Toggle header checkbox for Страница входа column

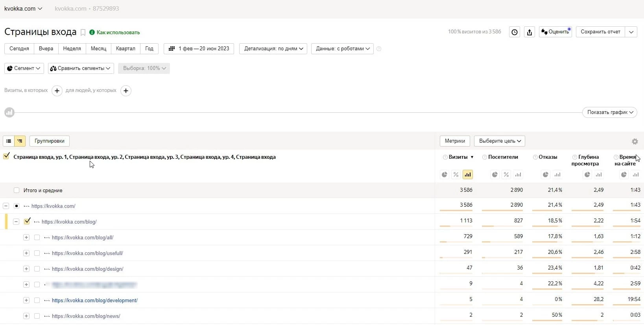click(6, 156)
